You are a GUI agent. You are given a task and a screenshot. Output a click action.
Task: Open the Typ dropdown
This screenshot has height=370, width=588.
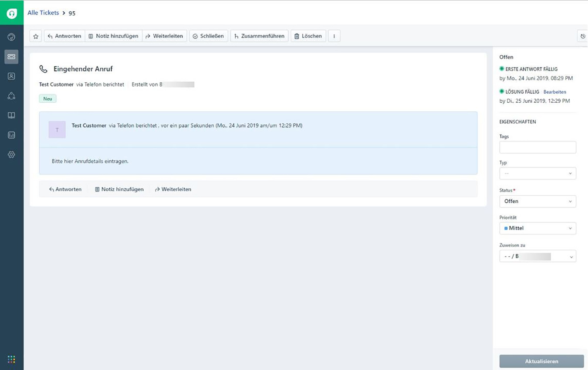(537, 173)
